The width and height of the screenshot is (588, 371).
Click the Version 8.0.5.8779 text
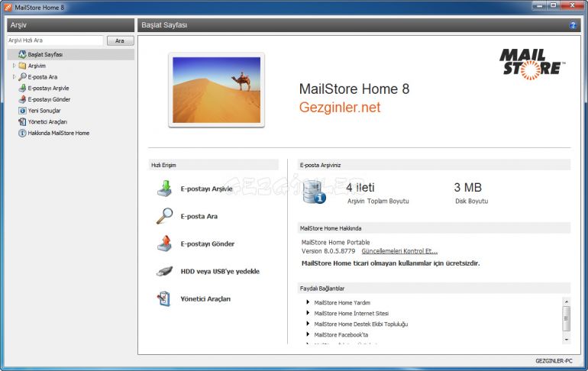pyautogui.click(x=328, y=251)
